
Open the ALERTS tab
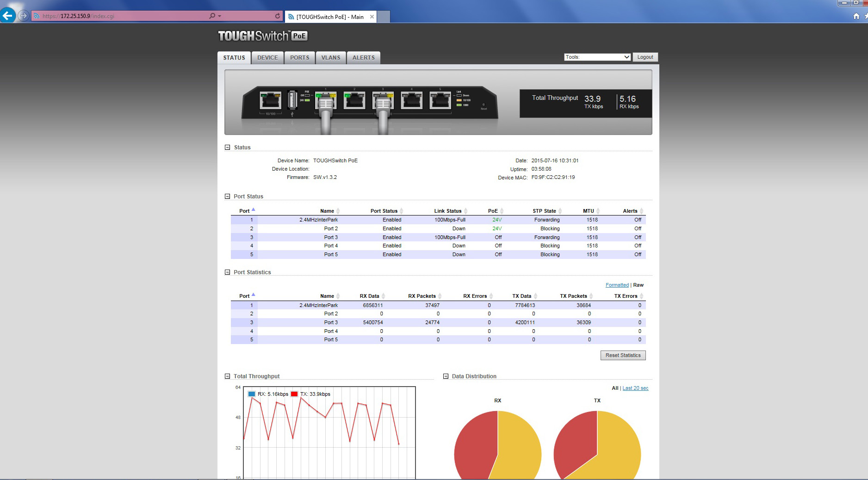pyautogui.click(x=364, y=58)
